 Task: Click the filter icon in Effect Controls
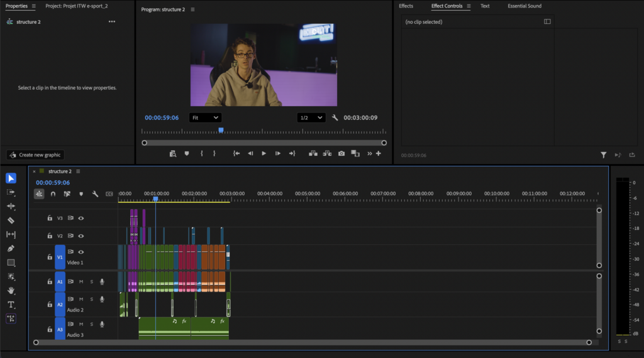[603, 155]
